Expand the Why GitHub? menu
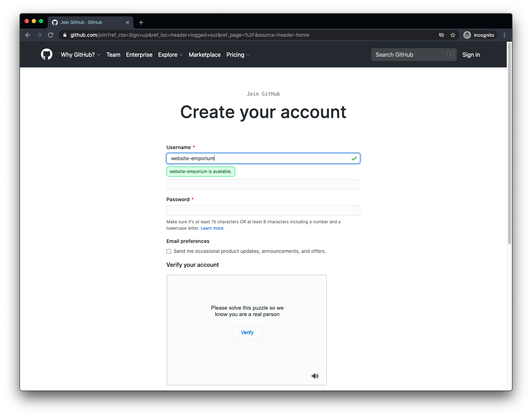This screenshot has width=532, height=417. click(81, 55)
